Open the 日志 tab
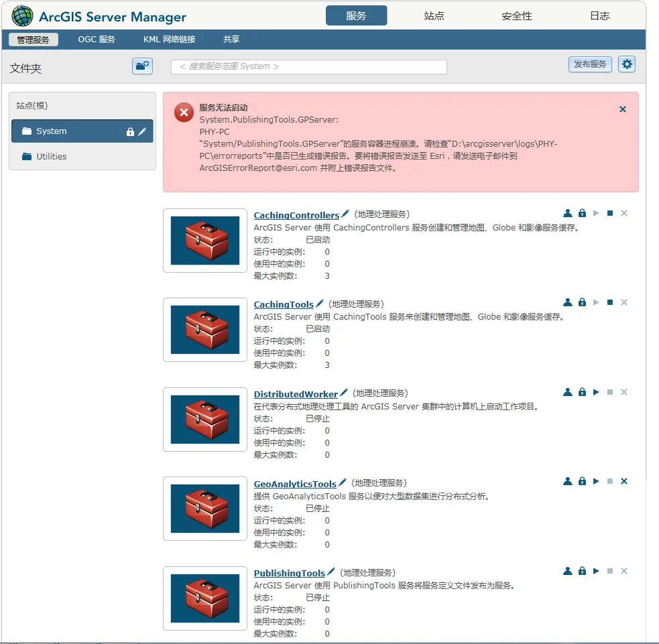 [x=600, y=16]
